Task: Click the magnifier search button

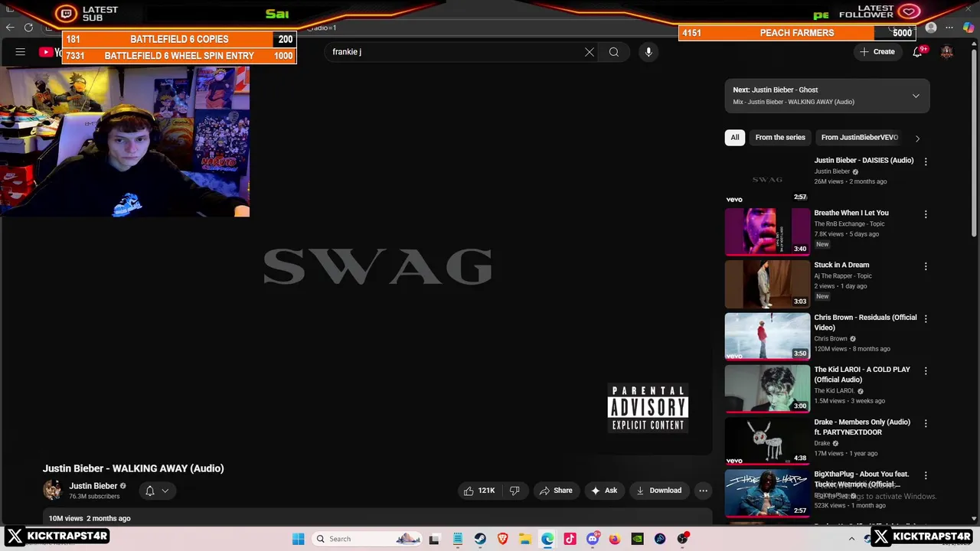Action: (x=614, y=52)
